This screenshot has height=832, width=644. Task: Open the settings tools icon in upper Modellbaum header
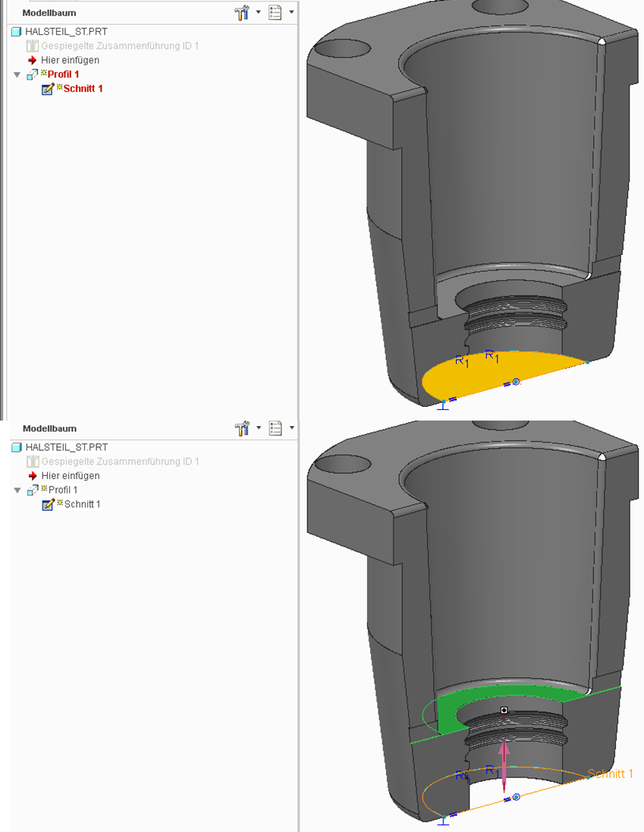click(x=242, y=12)
